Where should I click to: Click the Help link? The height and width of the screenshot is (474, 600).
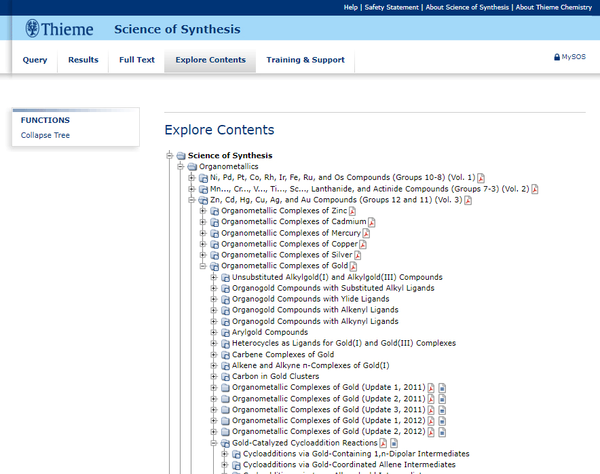click(351, 7)
